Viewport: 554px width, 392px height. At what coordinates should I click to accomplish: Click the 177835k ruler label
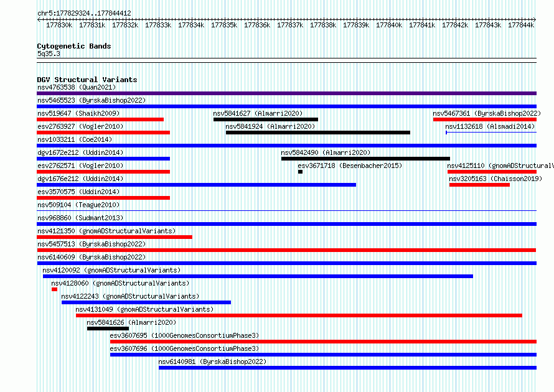pos(224,25)
